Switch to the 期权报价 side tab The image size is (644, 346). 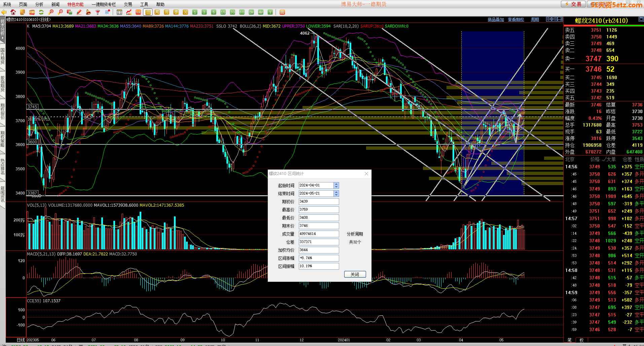click(3, 111)
